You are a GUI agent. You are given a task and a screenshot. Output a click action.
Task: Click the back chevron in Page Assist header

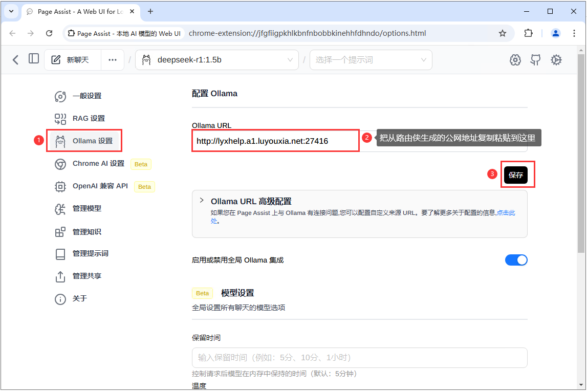(15, 60)
